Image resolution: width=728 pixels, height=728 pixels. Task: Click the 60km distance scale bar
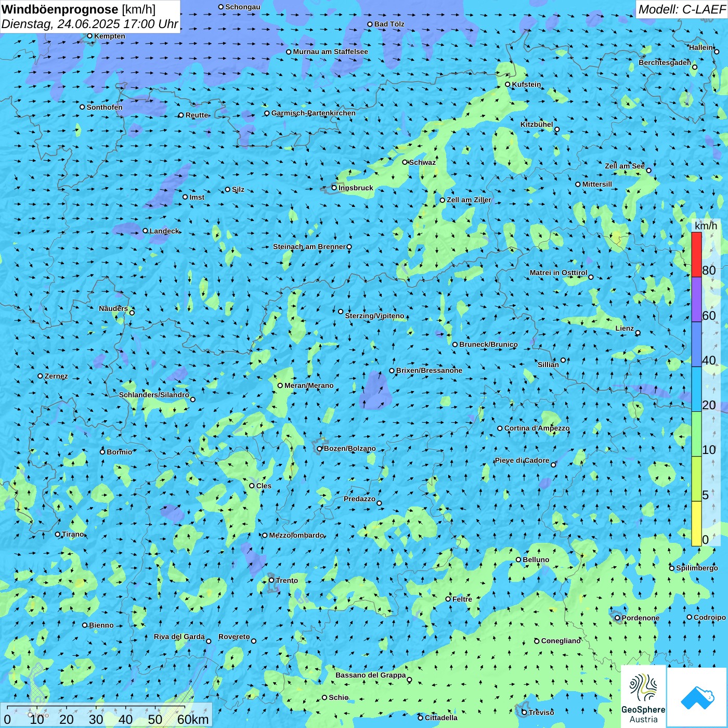pos(96,707)
